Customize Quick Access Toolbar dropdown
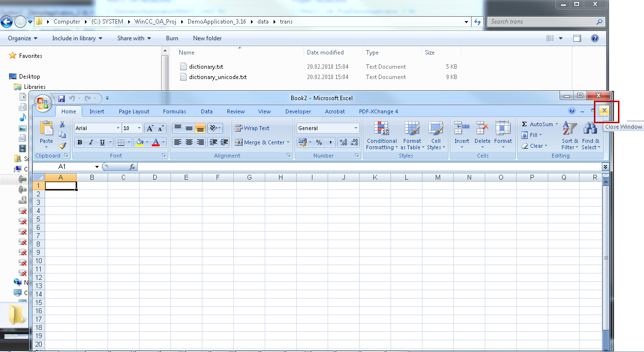Screen dimensions: 644x352 108,98
